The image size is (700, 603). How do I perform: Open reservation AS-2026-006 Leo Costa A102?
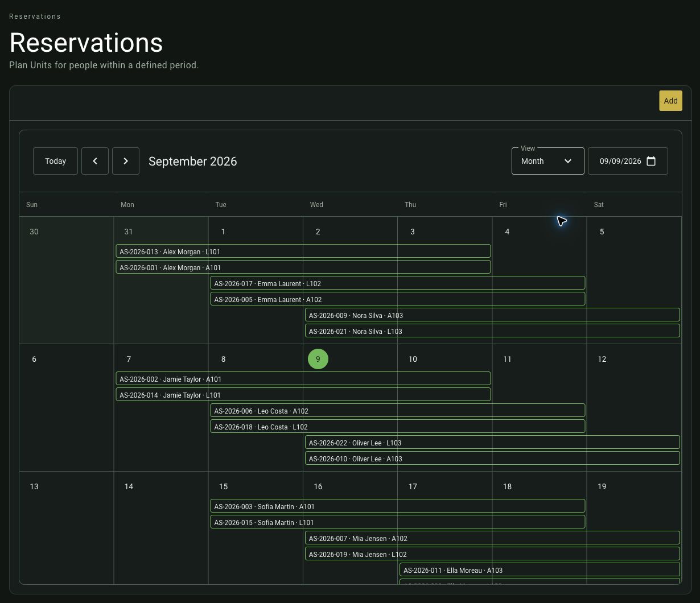point(398,411)
